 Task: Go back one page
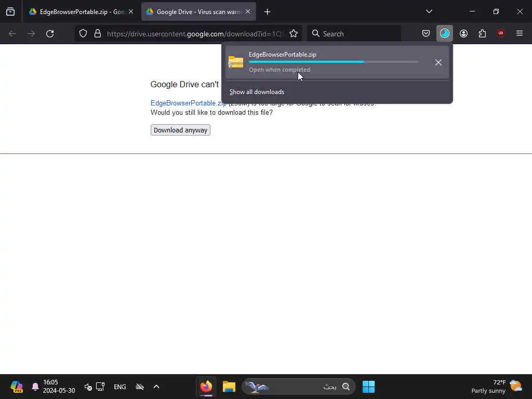12,34
